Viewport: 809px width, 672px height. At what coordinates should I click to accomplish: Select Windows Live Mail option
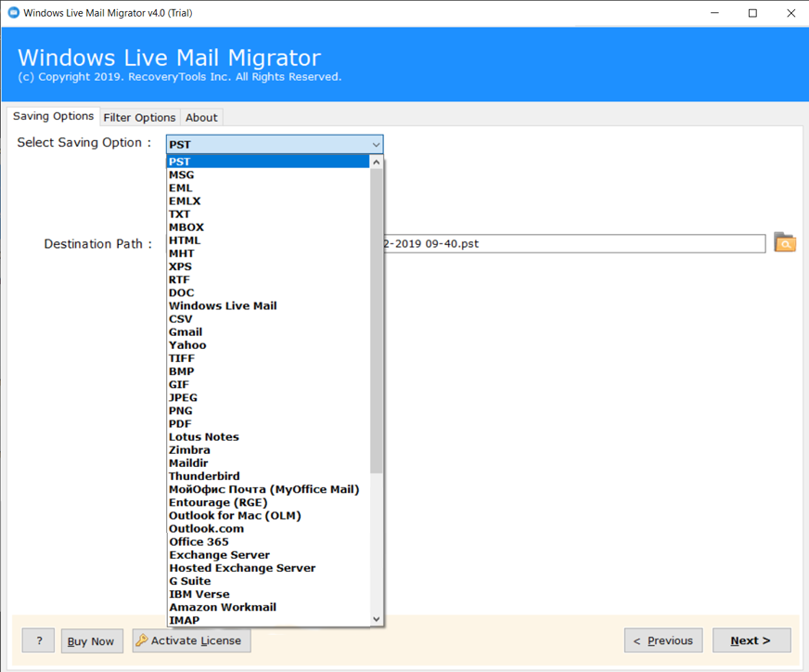point(268,305)
